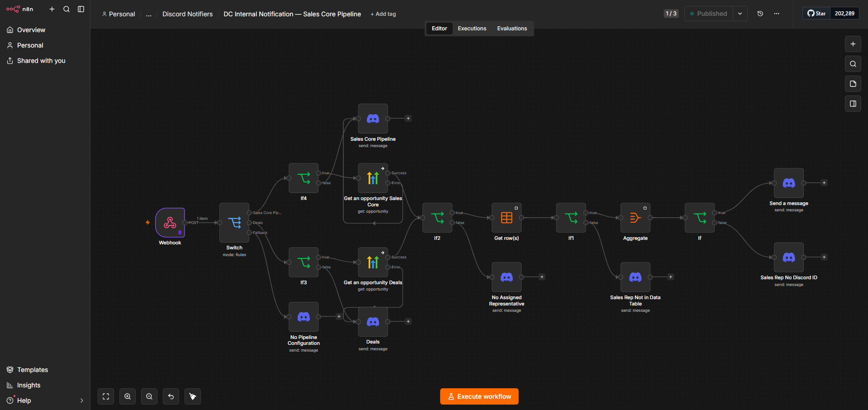Switch to the Editor tab
The height and width of the screenshot is (410, 868).
[x=439, y=29]
